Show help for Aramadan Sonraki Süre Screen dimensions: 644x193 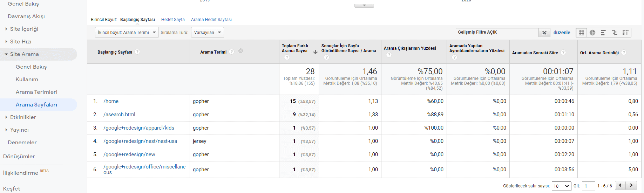tap(563, 53)
